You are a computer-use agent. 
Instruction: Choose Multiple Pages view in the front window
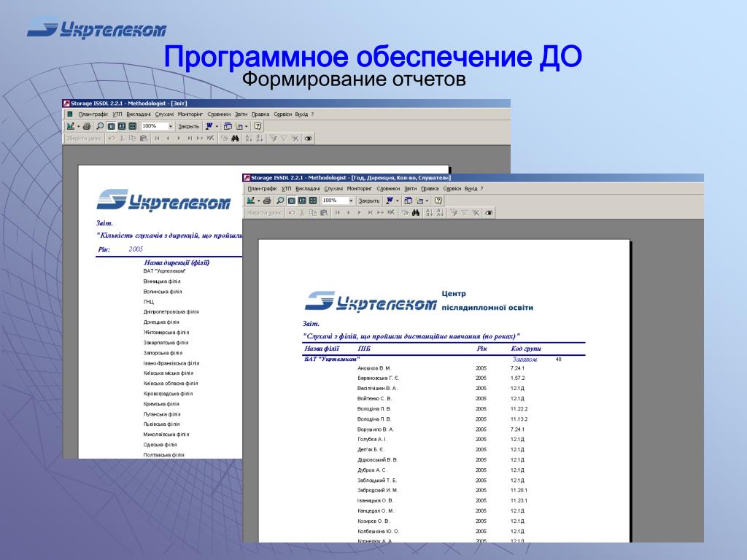tap(313, 201)
